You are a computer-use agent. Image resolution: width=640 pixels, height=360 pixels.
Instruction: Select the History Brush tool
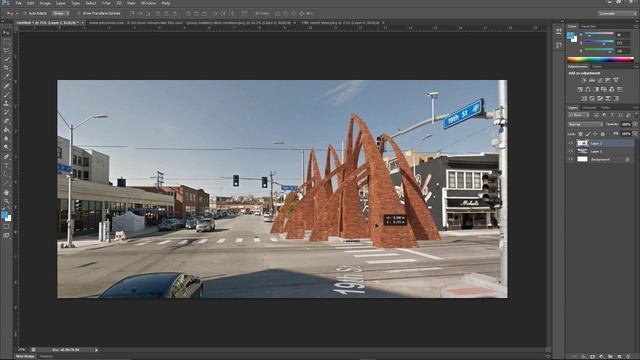click(6, 112)
